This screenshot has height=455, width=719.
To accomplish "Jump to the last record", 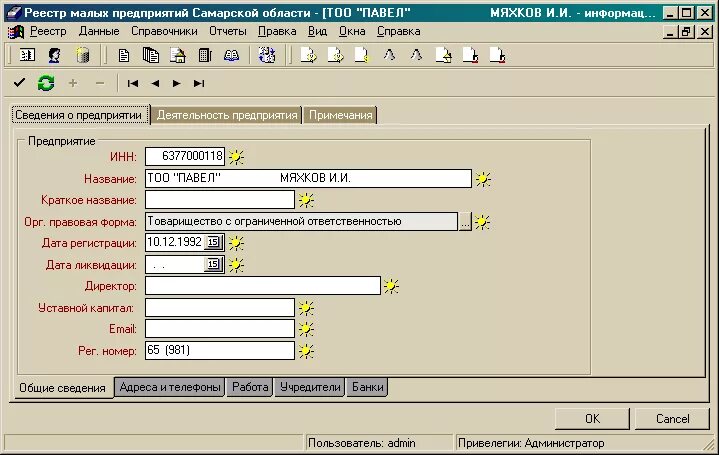I will [199, 83].
